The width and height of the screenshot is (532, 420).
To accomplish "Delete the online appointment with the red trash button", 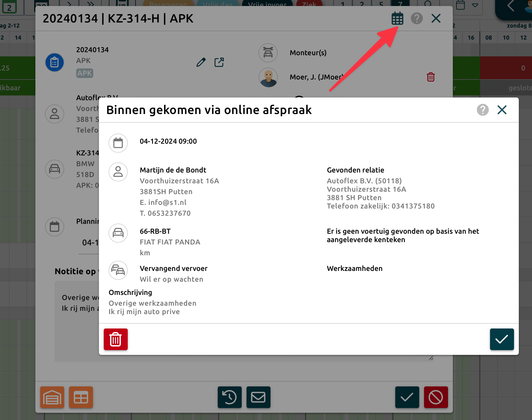I will pyautogui.click(x=116, y=339).
